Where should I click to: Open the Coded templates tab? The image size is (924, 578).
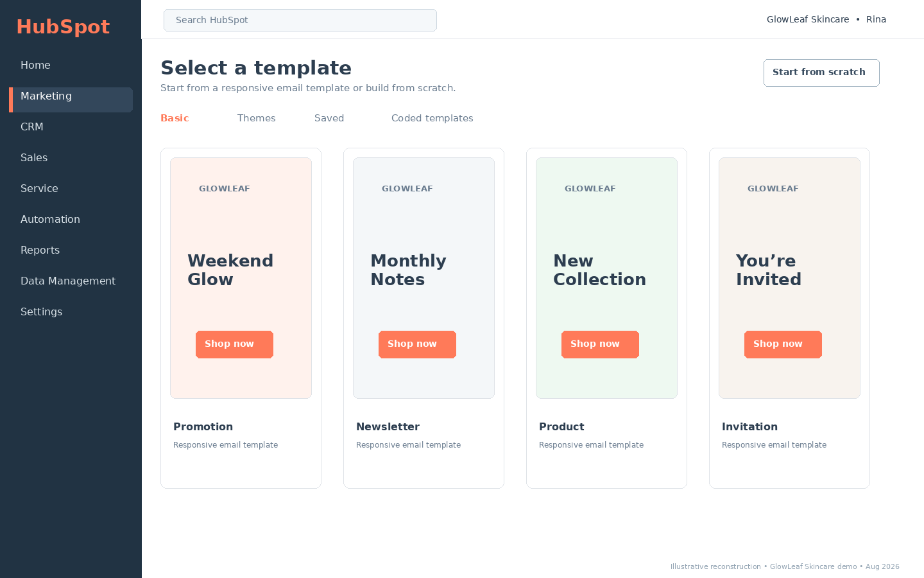click(x=432, y=118)
